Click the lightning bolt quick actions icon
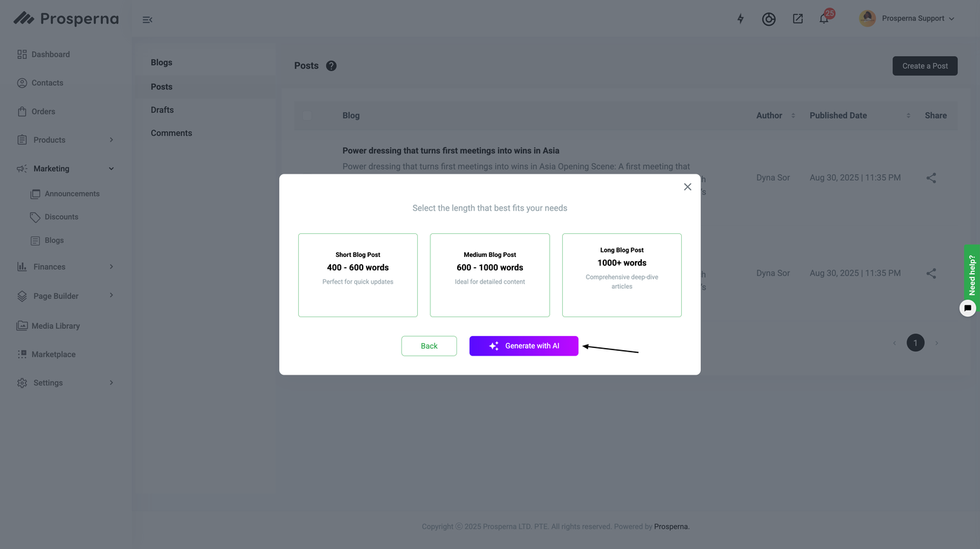Screen dimensions: 980x549 [x=741, y=19]
